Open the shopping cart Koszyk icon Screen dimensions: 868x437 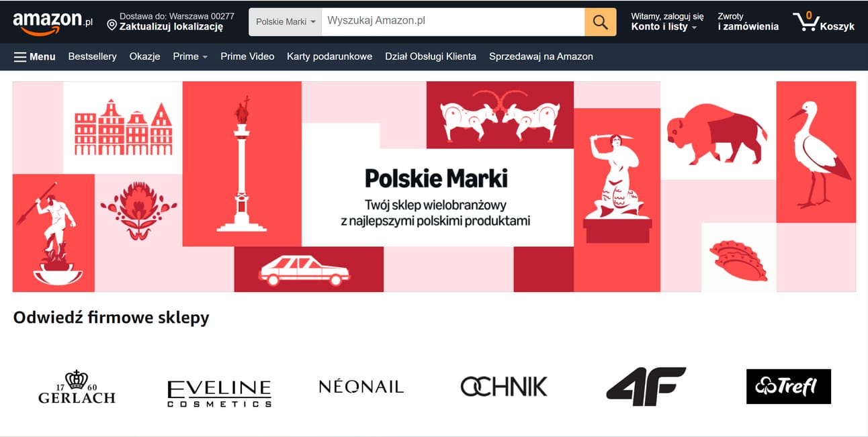[x=824, y=22]
